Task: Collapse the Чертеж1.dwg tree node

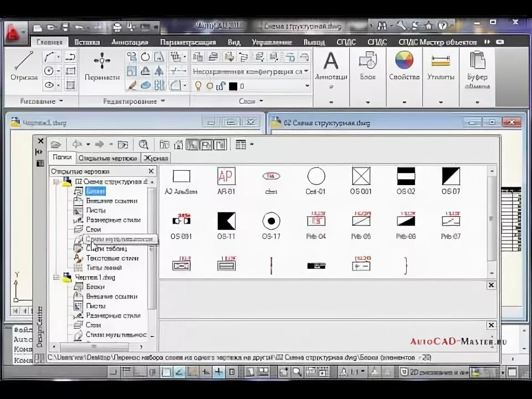Action: click(x=57, y=278)
